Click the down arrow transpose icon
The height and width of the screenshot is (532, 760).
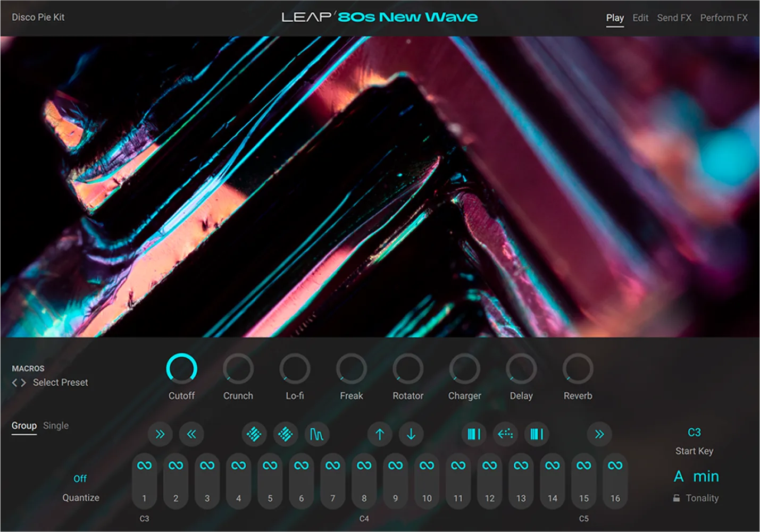point(411,434)
